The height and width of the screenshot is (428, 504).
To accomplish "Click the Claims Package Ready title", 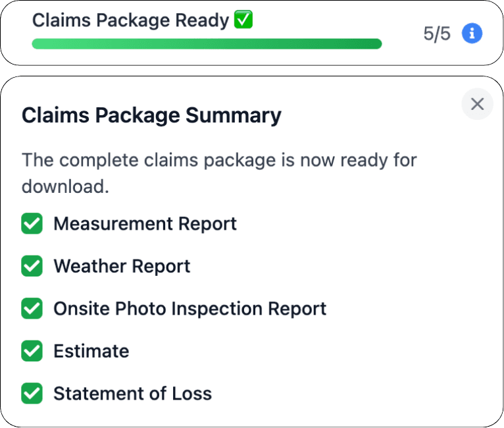I will click(130, 20).
